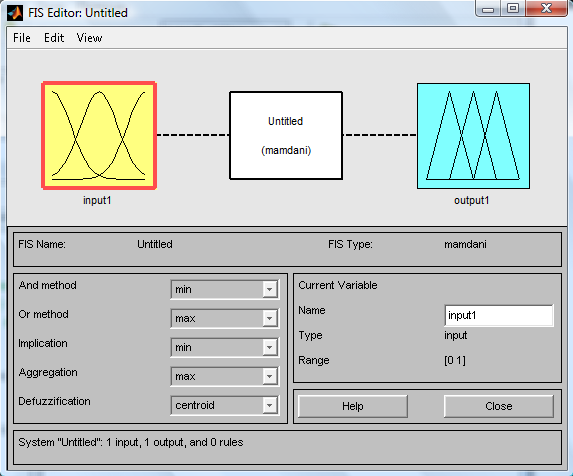Viewport: 573px width, 476px height.
Task: Click the input1 label under the yellow box
Action: tap(97, 200)
